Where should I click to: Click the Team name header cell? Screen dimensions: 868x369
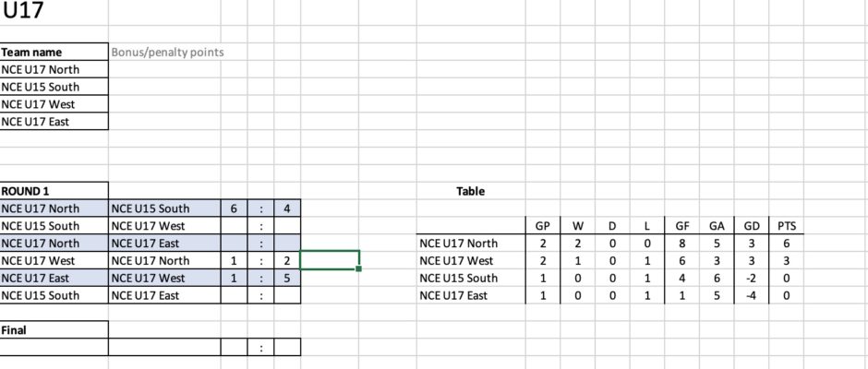tap(54, 52)
